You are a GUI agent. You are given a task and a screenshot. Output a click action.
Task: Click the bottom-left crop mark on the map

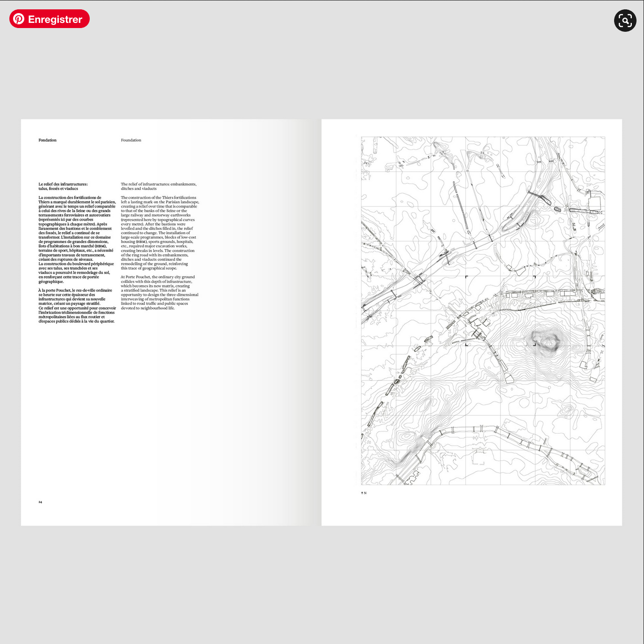point(466,345)
